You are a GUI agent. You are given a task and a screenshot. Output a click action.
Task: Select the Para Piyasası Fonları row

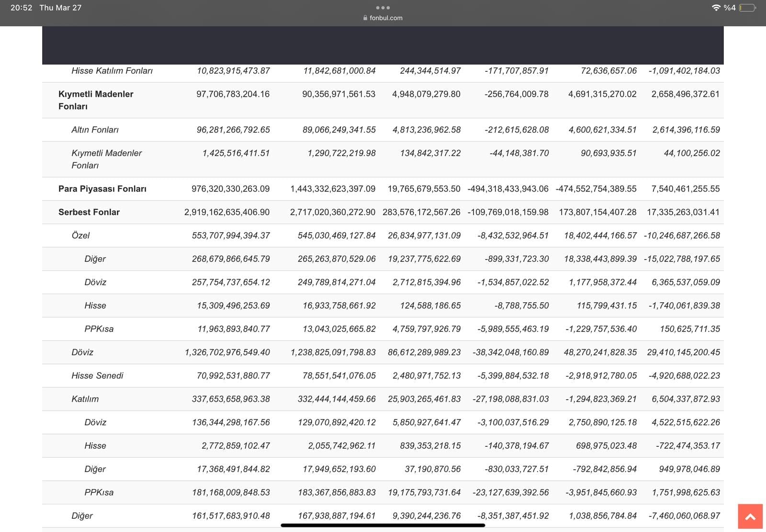point(102,189)
